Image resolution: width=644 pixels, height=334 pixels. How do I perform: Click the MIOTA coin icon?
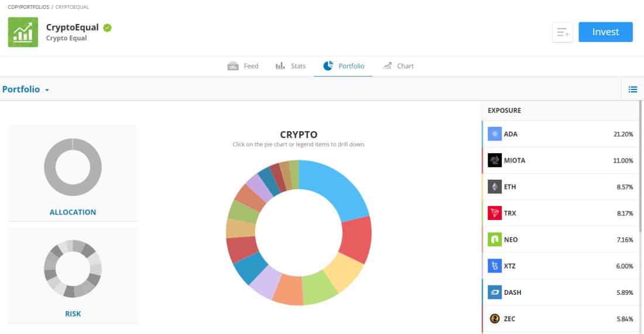pyautogui.click(x=495, y=160)
